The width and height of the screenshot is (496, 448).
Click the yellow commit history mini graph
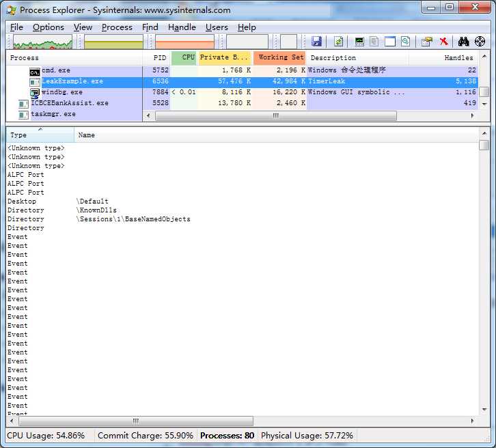click(113, 42)
